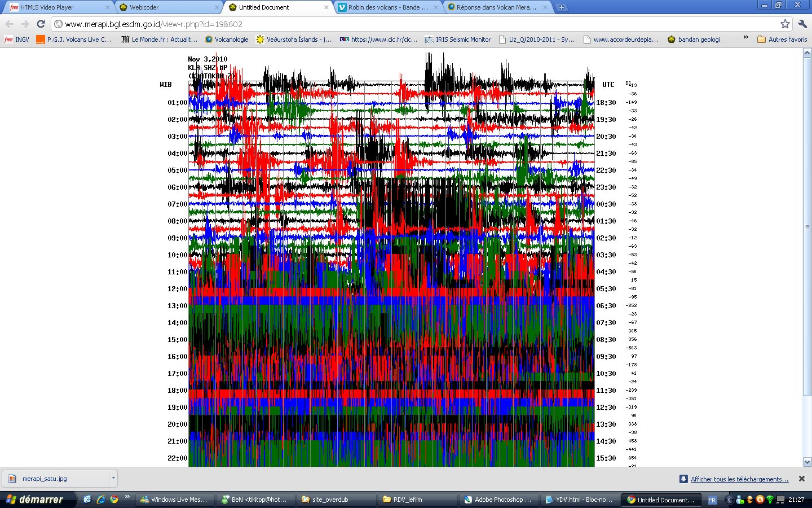Close the downloads bar
The width and height of the screenshot is (812, 508).
click(x=802, y=479)
